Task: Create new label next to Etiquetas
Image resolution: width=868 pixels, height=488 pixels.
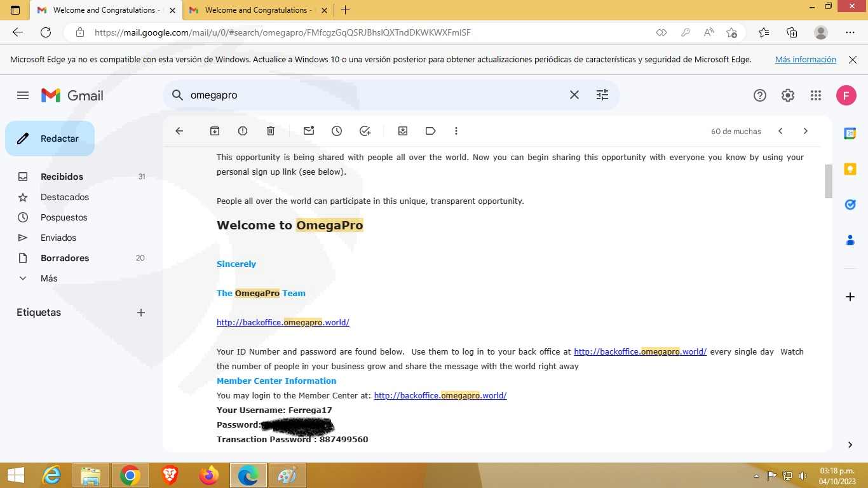Action: (141, 313)
